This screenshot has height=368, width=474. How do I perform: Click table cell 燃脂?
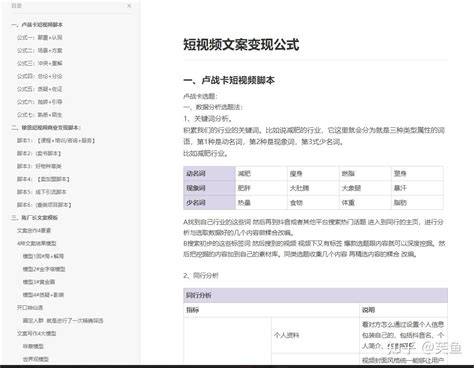click(x=365, y=173)
